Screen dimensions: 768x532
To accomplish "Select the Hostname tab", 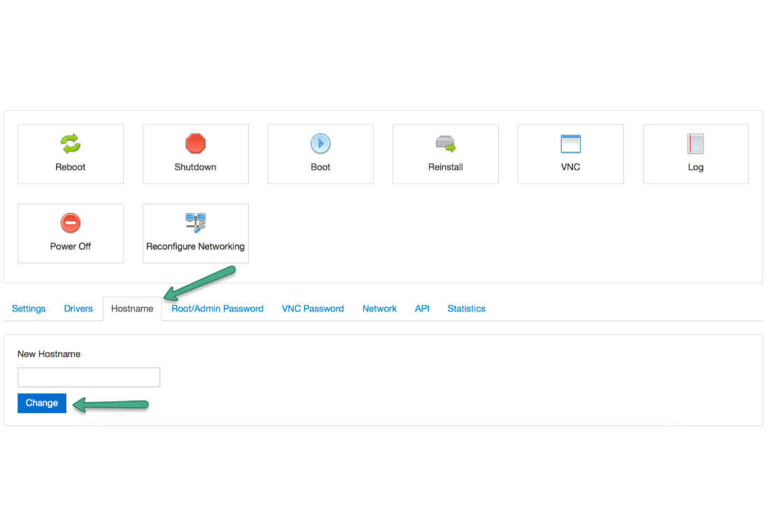I will pyautogui.click(x=132, y=309).
